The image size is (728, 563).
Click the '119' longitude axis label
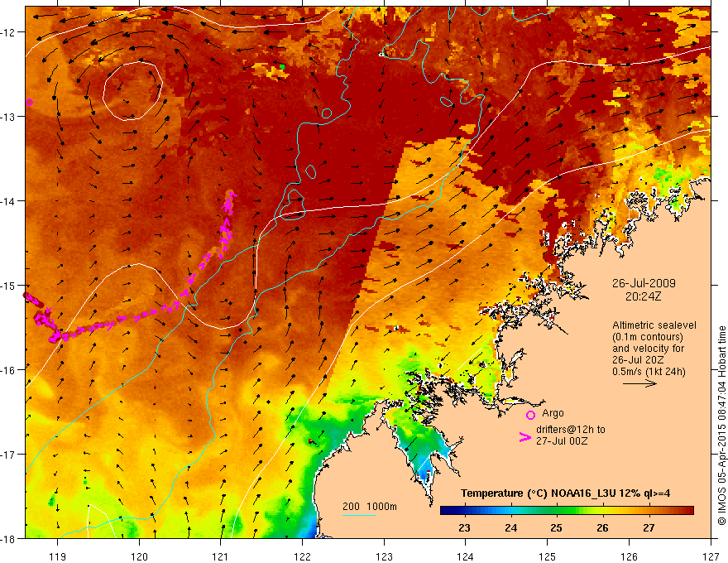pos(58,556)
